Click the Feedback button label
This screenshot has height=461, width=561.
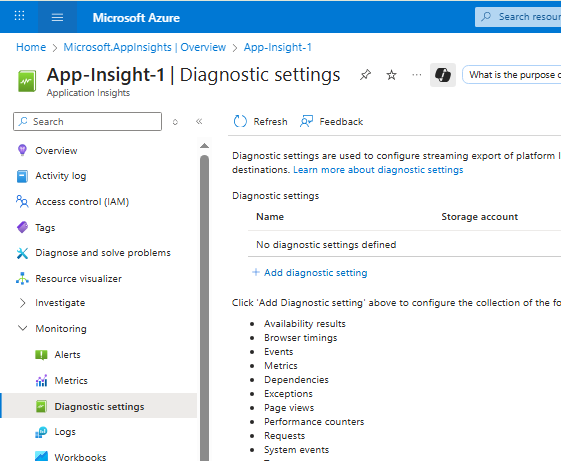pos(341,122)
